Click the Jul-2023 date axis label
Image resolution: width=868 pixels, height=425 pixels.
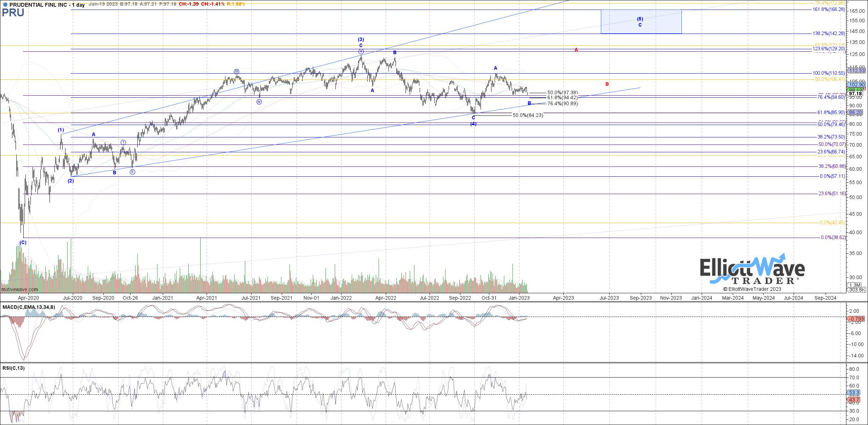pos(609,298)
